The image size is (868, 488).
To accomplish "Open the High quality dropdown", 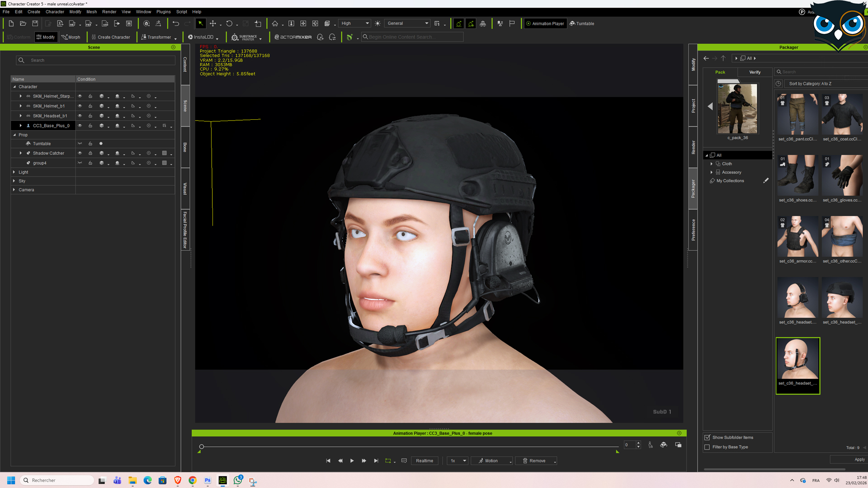I will [355, 23].
